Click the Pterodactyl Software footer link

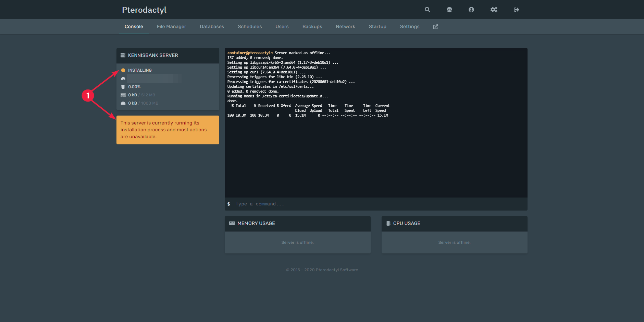click(337, 270)
